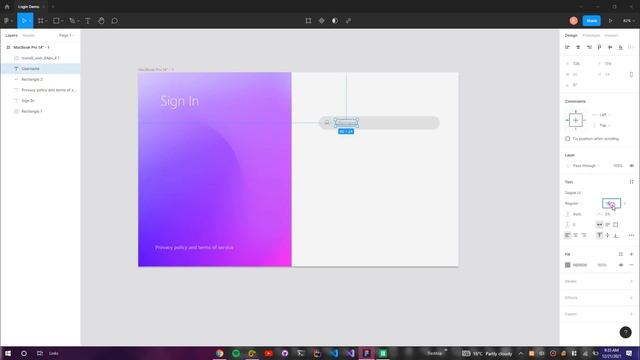Align selection left
640x360 pixels.
tap(567, 47)
